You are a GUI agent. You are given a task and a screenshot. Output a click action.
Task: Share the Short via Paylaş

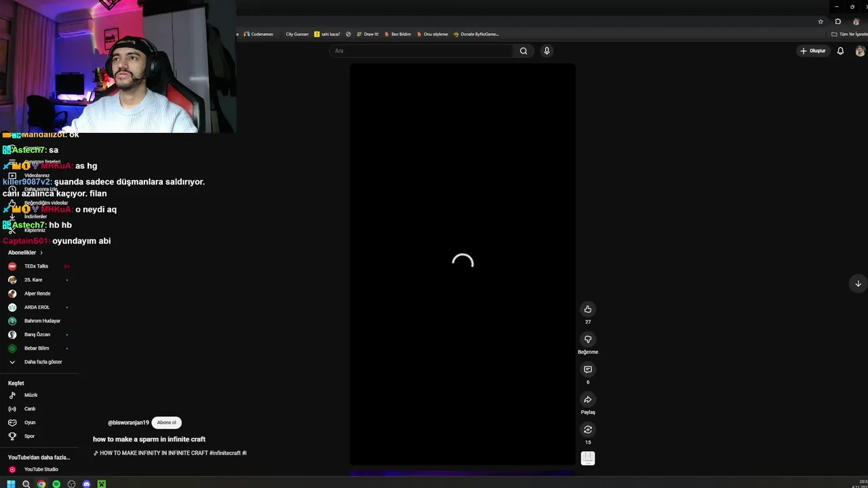(588, 399)
